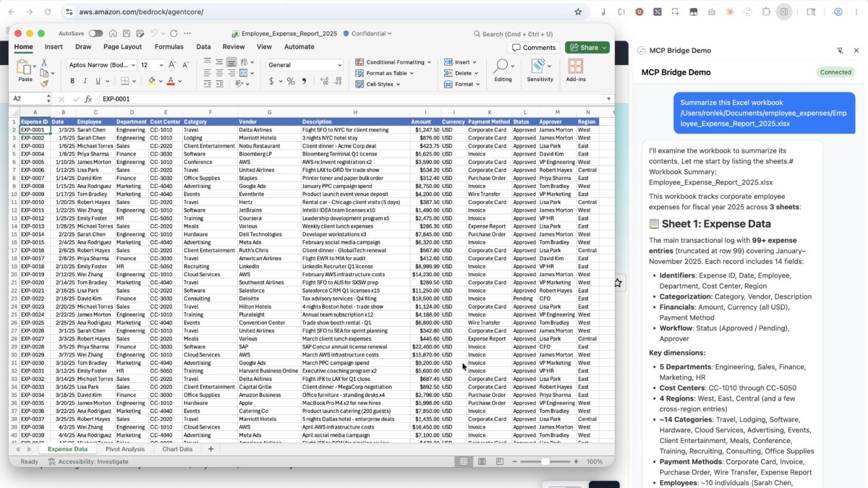Expand the Cell Styles dropdown
868x488 pixels.
click(x=378, y=84)
